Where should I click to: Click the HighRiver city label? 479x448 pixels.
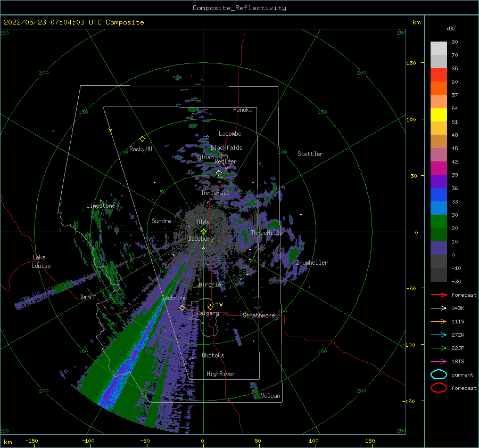[221, 374]
